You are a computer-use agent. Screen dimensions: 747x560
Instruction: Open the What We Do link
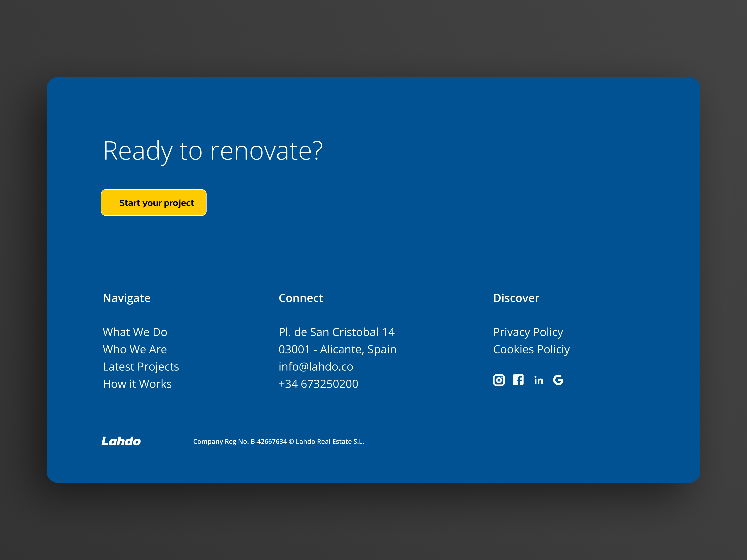coord(135,332)
